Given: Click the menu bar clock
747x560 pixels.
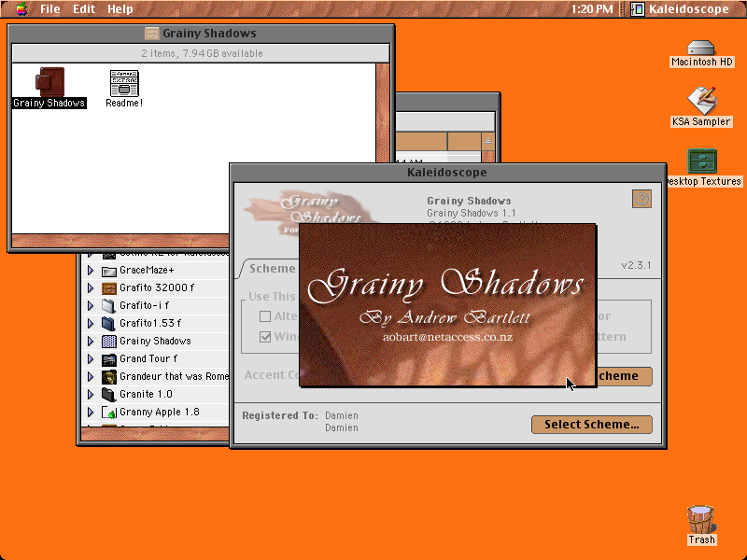Looking at the screenshot, I should [x=592, y=9].
